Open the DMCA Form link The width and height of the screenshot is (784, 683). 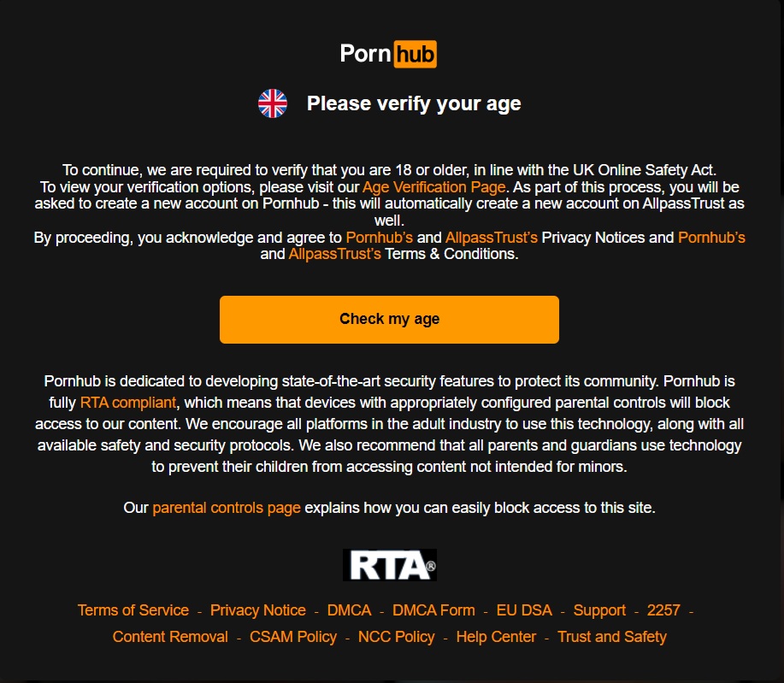[433, 610]
